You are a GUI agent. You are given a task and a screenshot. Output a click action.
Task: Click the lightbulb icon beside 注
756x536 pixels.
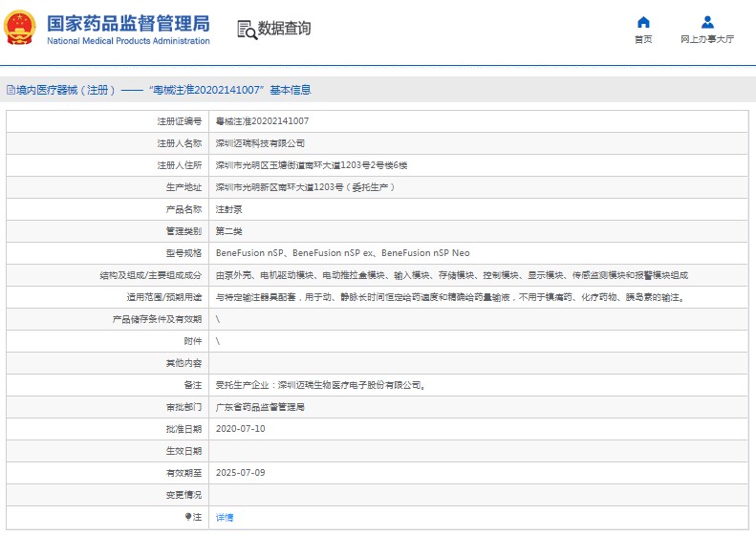pos(188,517)
